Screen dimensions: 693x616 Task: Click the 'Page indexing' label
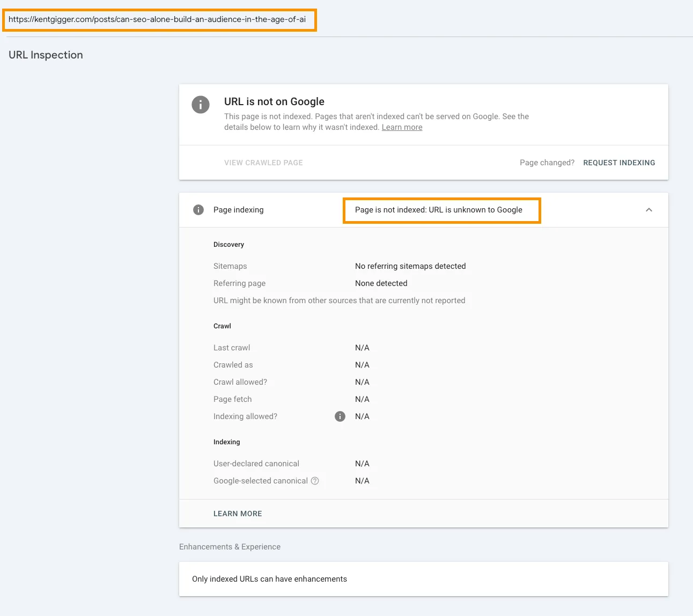(239, 210)
